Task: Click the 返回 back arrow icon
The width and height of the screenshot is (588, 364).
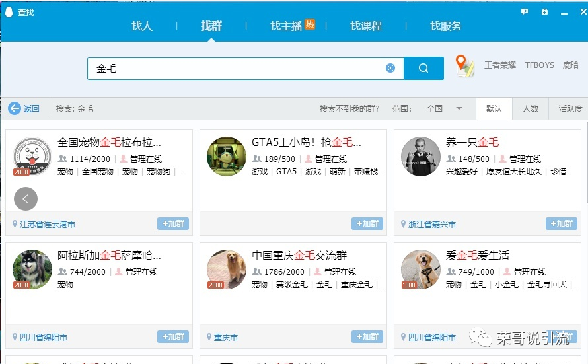Action: coord(15,109)
